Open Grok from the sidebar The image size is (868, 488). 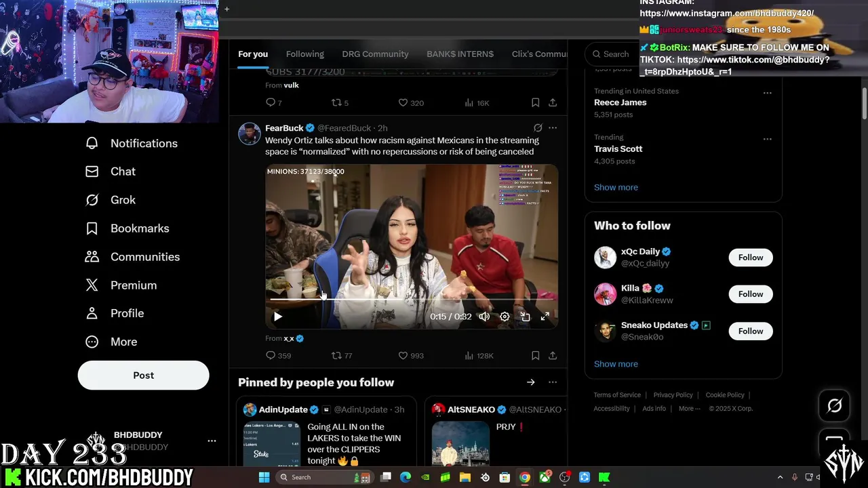(111, 200)
